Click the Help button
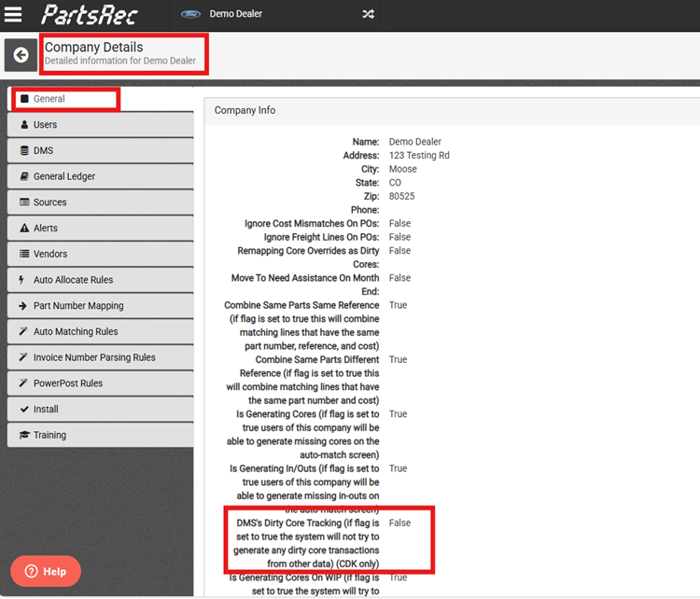The height and width of the screenshot is (599, 700). coord(46,571)
